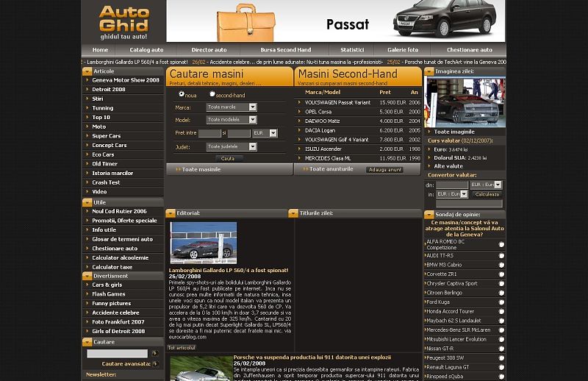This screenshot has height=381, width=588.
Task: Click the converter 'din' amount field
Action: pyautogui.click(x=452, y=185)
